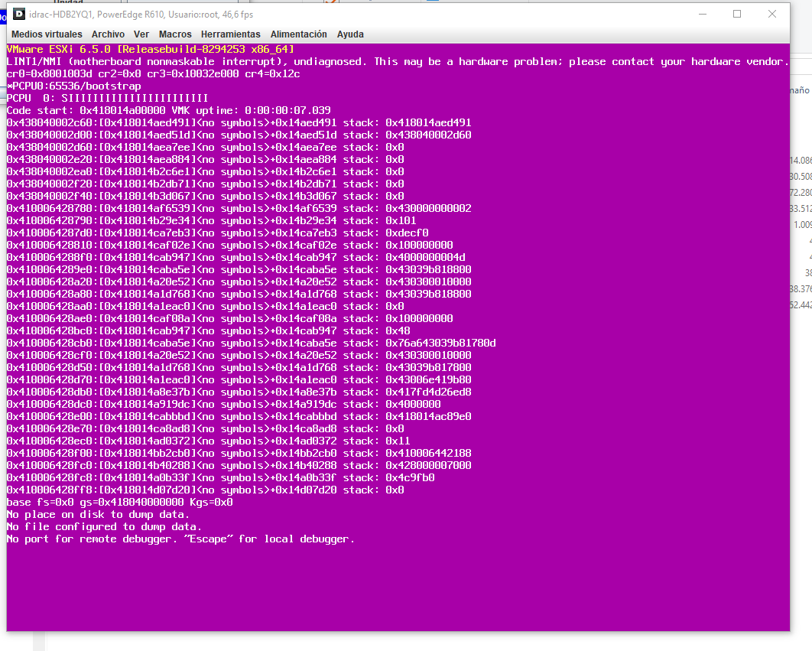Open the Ver menu
This screenshot has height=651, width=812.
[x=141, y=34]
